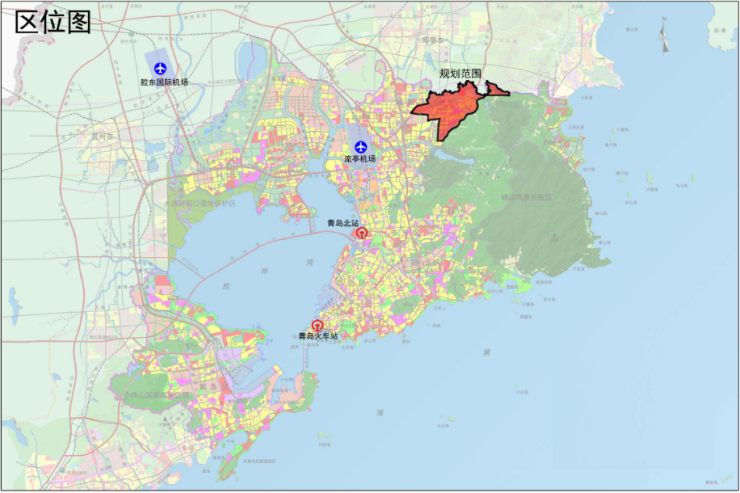Click the 青岛火车站 label text
This screenshot has width=740, height=493.
coord(318,336)
